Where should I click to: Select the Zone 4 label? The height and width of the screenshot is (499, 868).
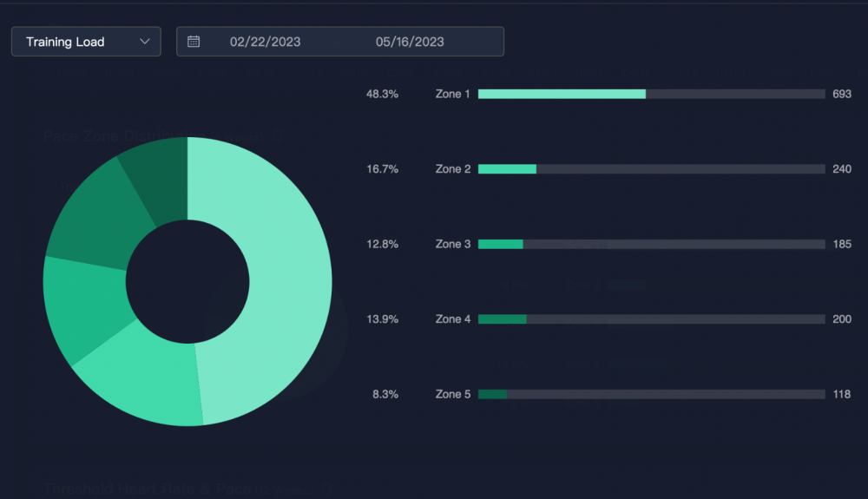[453, 319]
